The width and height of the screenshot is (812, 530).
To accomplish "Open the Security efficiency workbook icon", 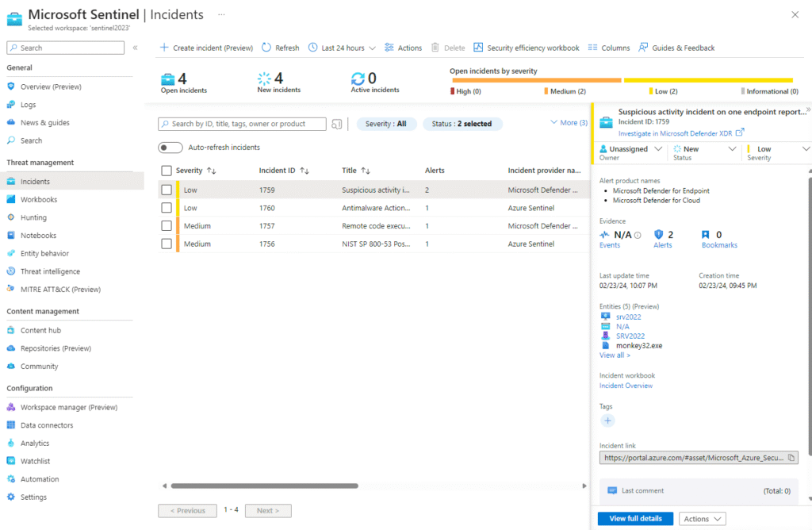I will coord(478,48).
